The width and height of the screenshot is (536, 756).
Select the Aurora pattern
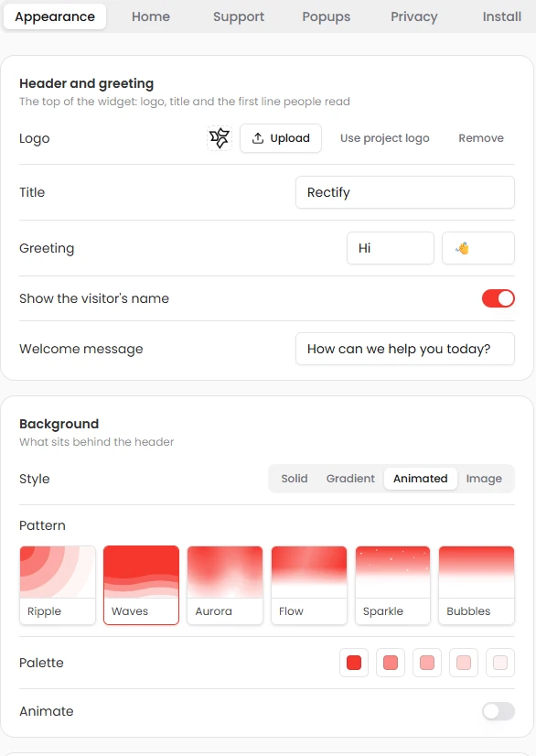[225, 586]
